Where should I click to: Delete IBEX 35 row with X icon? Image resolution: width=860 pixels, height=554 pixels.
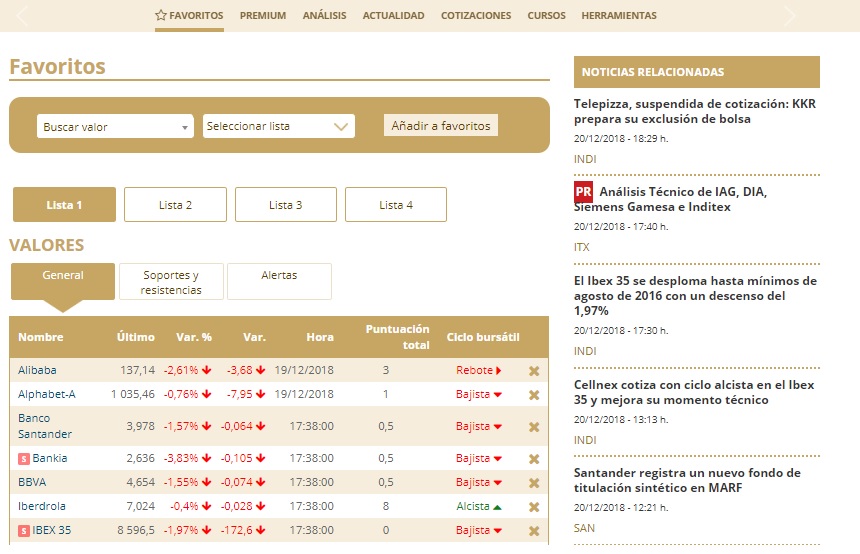click(534, 531)
